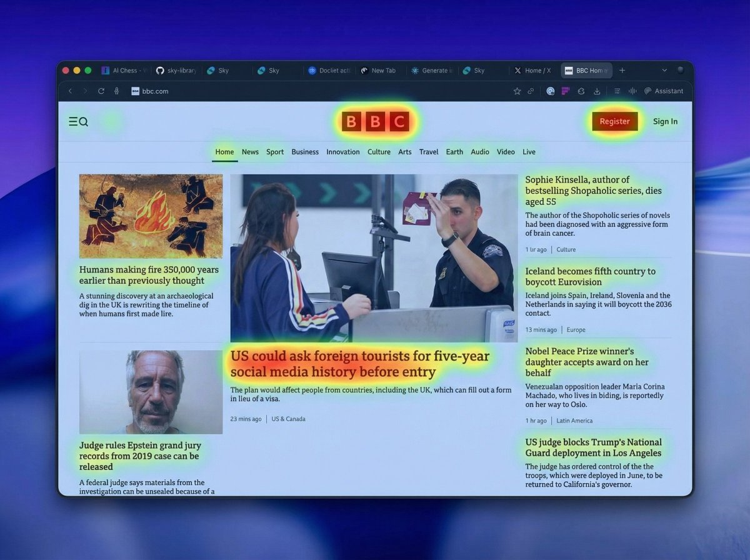The height and width of the screenshot is (560, 750).
Task: Click the audio waveform icon
Action: point(632,91)
